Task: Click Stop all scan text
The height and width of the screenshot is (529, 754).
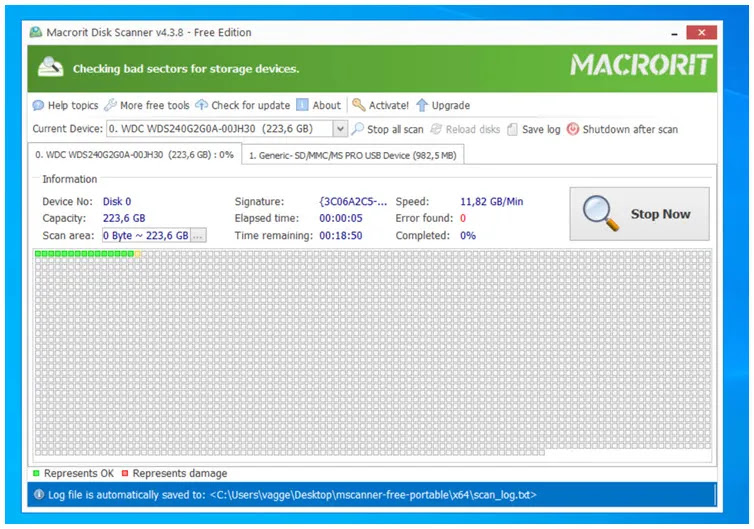Action: tap(395, 129)
